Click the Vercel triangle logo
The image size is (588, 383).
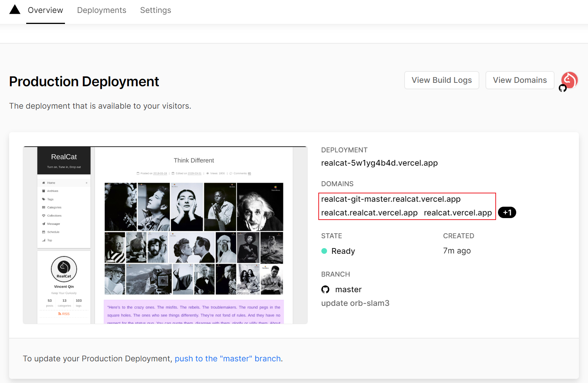point(15,9)
